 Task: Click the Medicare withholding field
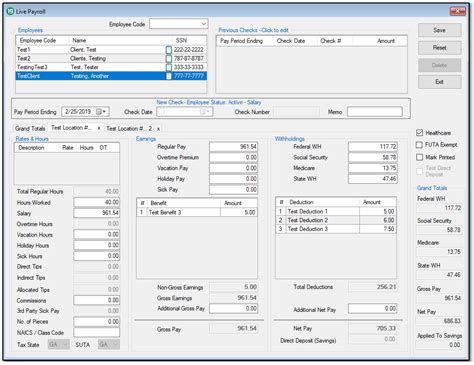[x=373, y=168]
